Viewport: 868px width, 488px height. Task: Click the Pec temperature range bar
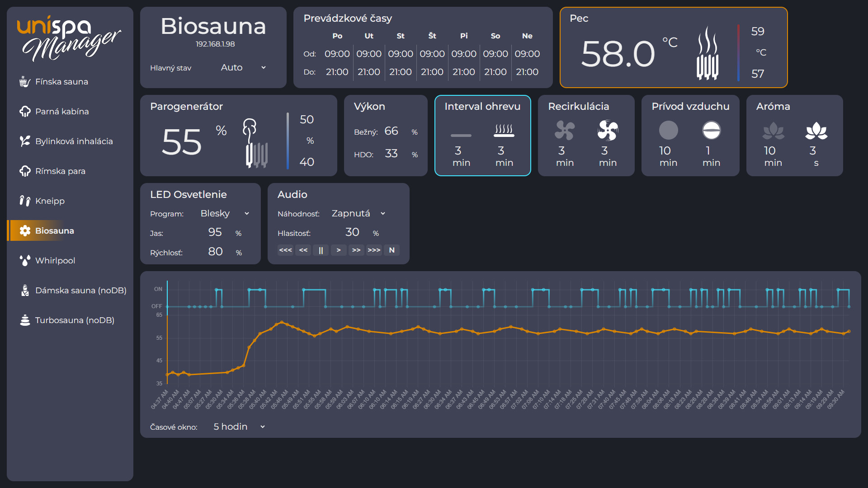pyautogui.click(x=738, y=53)
